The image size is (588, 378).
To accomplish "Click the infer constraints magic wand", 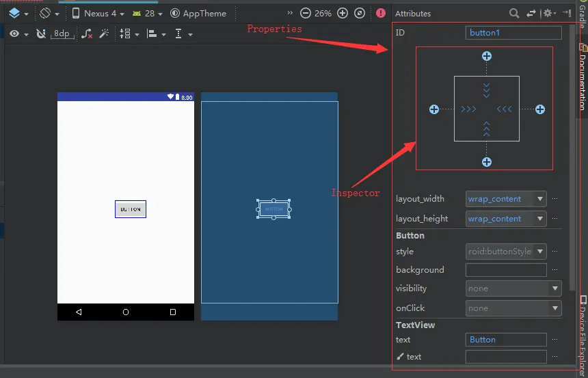I will [104, 33].
